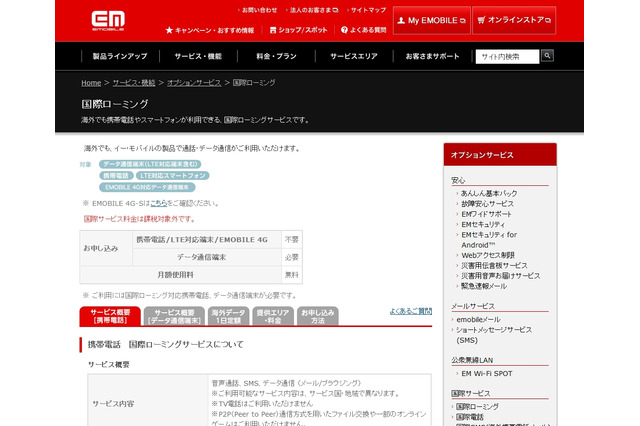
Task: Open ショップ/スポット link
Action: pyautogui.click(x=298, y=30)
